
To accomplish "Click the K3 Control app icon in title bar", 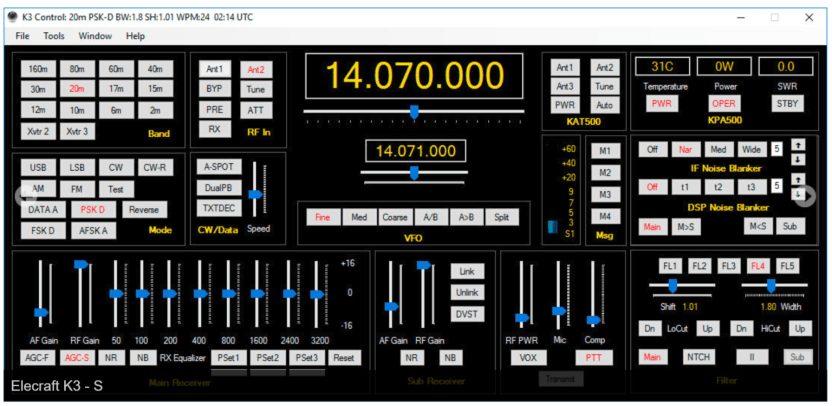I will tap(13, 17).
